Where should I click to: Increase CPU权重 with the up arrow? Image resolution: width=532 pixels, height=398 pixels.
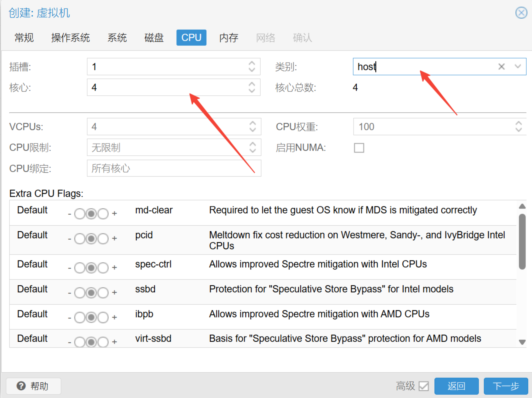click(518, 123)
